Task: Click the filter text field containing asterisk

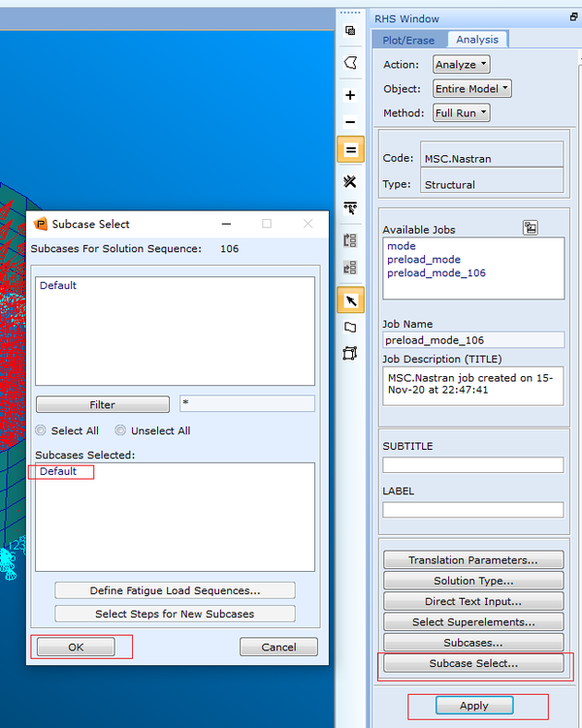Action: pyautogui.click(x=247, y=403)
